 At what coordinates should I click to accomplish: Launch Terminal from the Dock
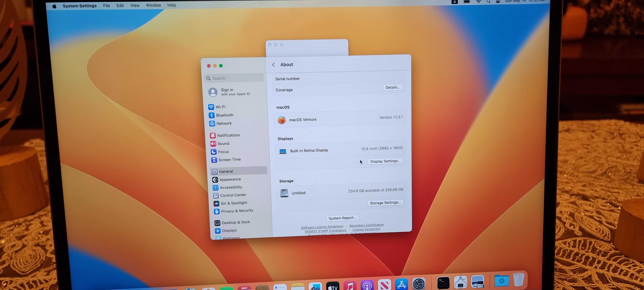[x=443, y=283]
